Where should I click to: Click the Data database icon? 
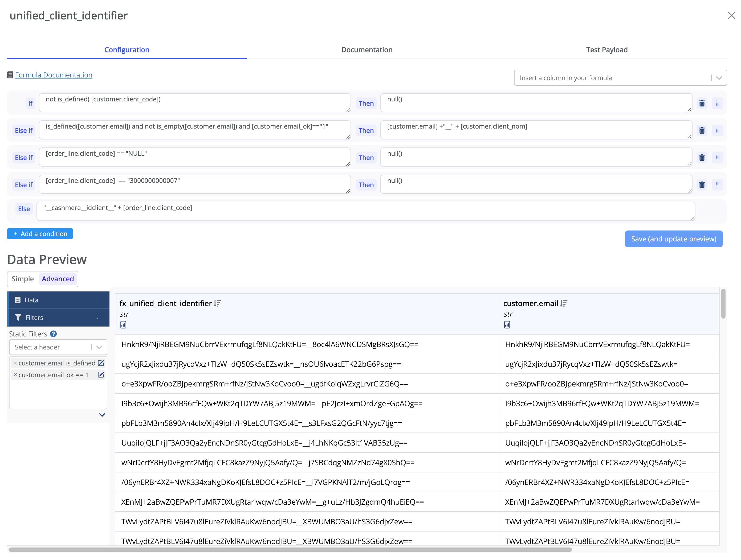pyautogui.click(x=18, y=300)
